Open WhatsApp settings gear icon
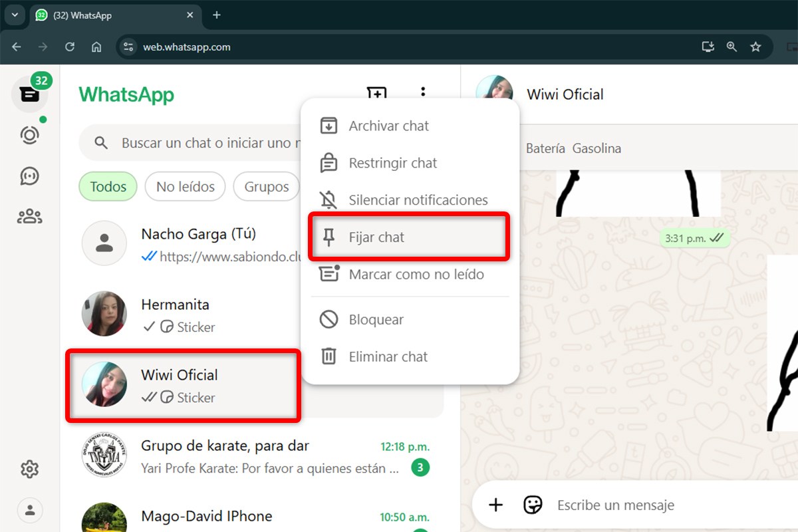 coord(30,469)
